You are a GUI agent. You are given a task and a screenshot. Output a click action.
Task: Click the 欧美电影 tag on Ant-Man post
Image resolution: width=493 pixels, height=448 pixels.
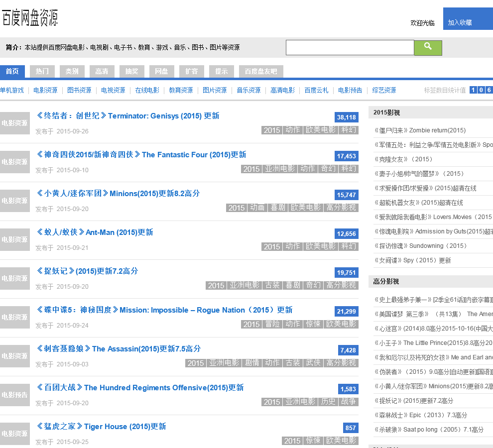click(321, 246)
